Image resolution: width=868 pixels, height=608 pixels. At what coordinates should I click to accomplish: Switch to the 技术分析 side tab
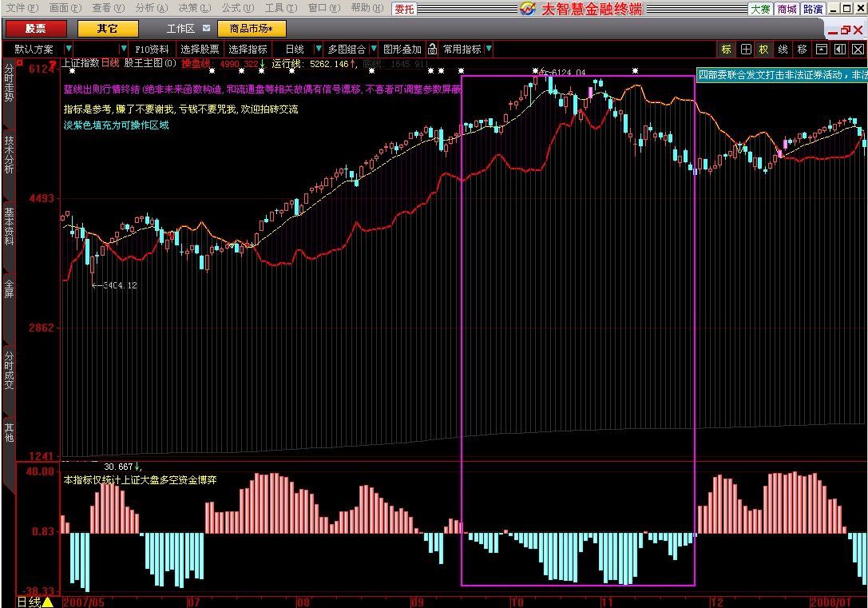[9, 156]
